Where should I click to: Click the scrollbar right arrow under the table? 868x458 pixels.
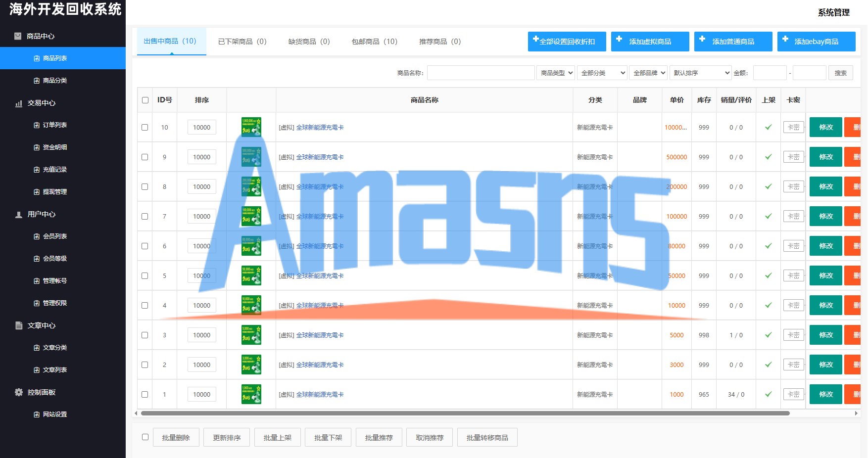click(856, 413)
